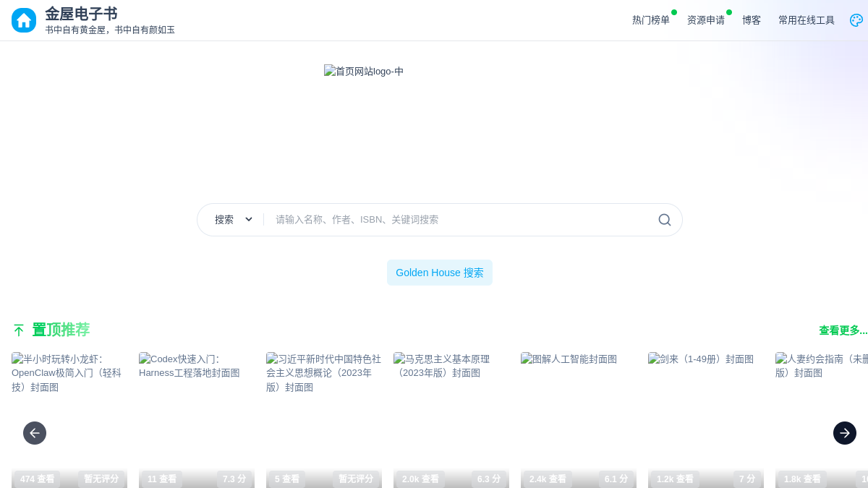Click the 2.4k 查看 view count badge
This screenshot has width=868, height=488.
(x=548, y=479)
